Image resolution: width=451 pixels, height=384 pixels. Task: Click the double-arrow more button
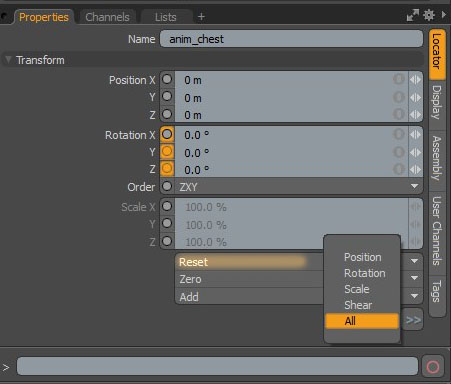(413, 320)
